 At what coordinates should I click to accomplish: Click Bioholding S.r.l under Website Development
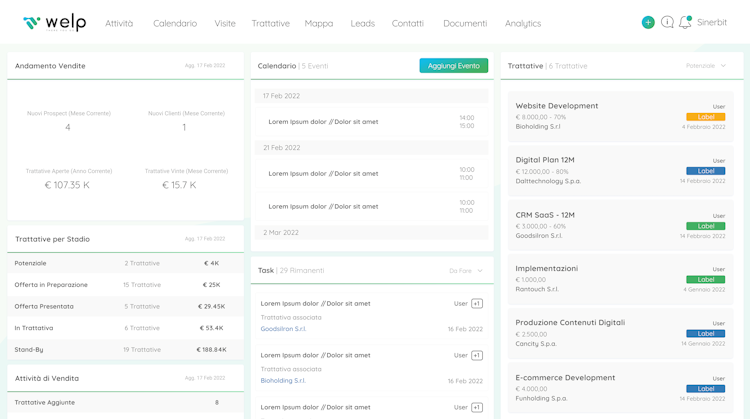[538, 127]
